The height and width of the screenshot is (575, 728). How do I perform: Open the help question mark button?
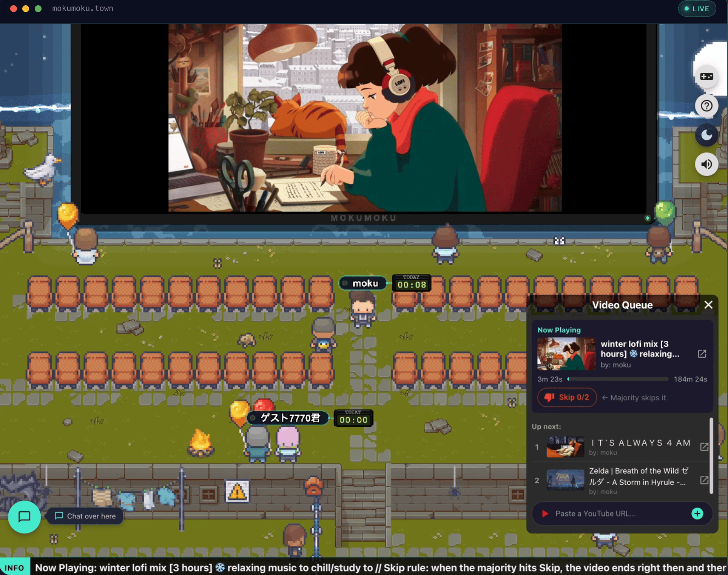pyautogui.click(x=706, y=106)
